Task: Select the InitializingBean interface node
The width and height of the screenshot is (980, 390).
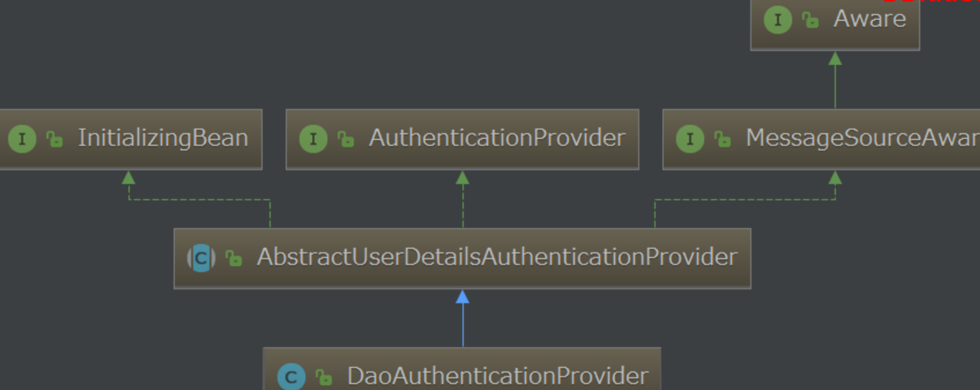Action: click(131, 139)
